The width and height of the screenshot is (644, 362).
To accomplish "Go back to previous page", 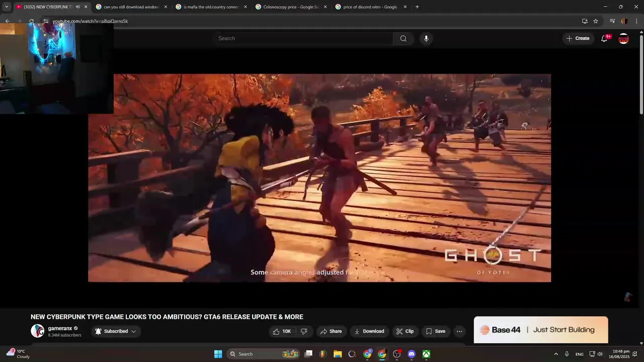I will 7,21.
